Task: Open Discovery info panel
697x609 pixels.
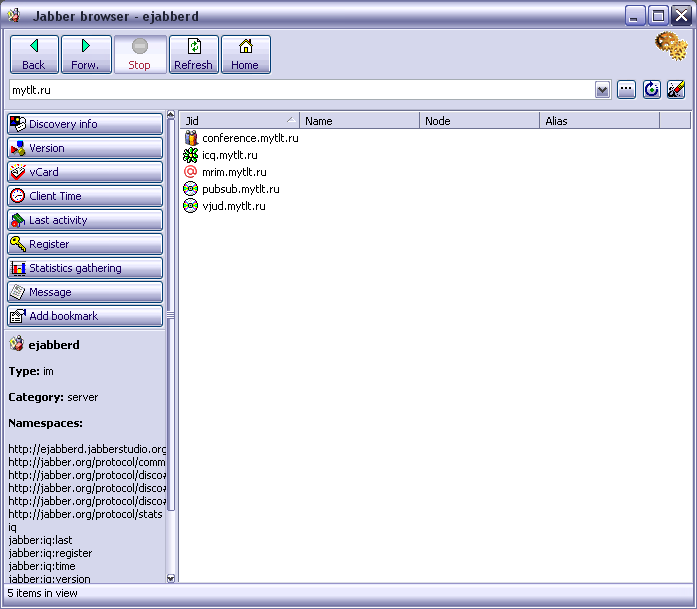Action: (x=85, y=124)
